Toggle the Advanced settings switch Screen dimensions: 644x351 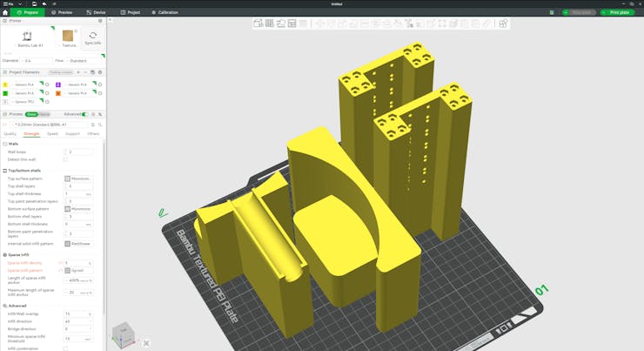point(85,114)
